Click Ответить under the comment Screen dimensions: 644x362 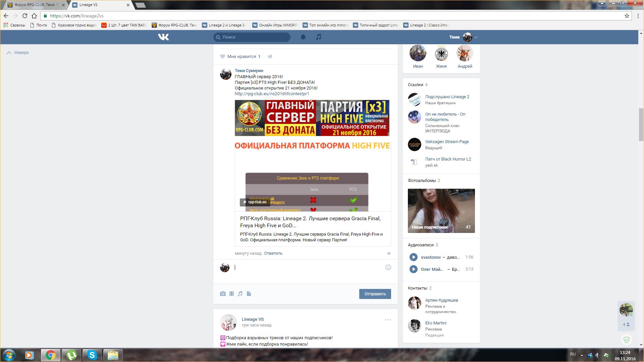273,253
